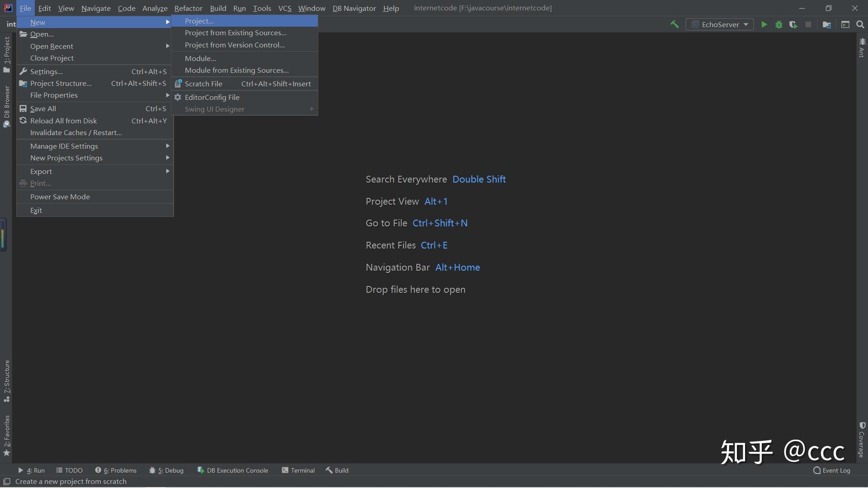This screenshot has height=488, width=868.
Task: Click Run with Coverage shield icon
Action: [x=793, y=24]
